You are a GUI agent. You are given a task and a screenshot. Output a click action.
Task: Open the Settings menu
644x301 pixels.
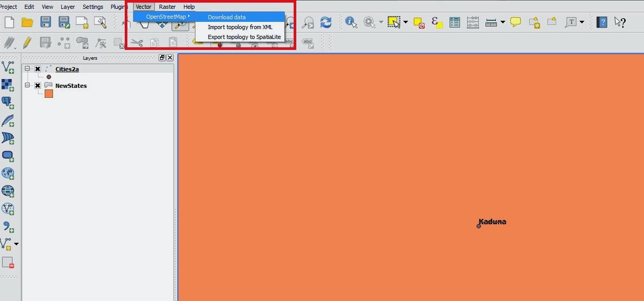93,7
